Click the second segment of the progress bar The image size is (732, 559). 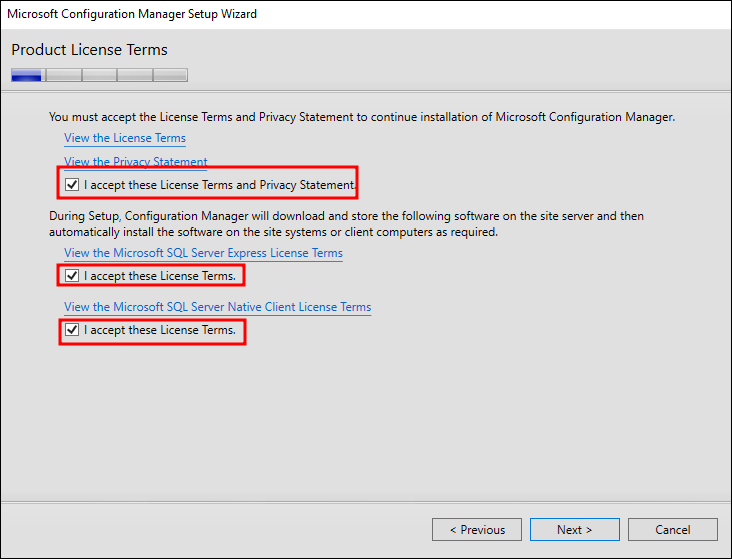point(63,75)
